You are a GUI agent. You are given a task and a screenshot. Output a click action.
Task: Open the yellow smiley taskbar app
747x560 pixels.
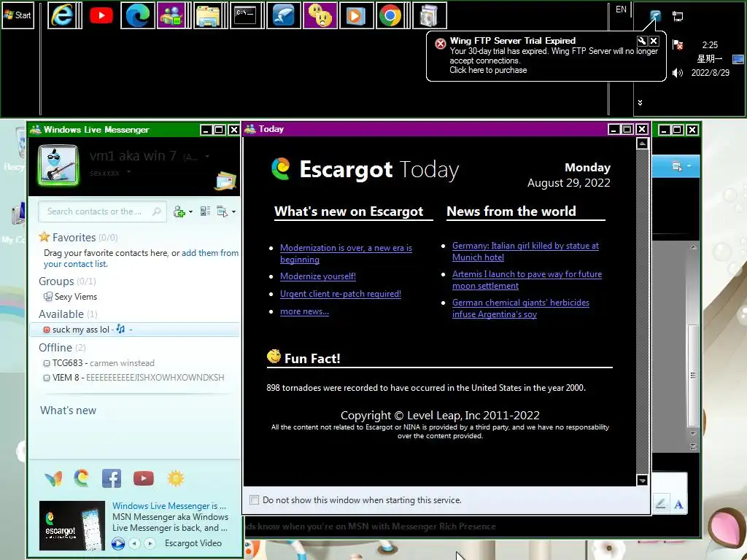pos(320,15)
